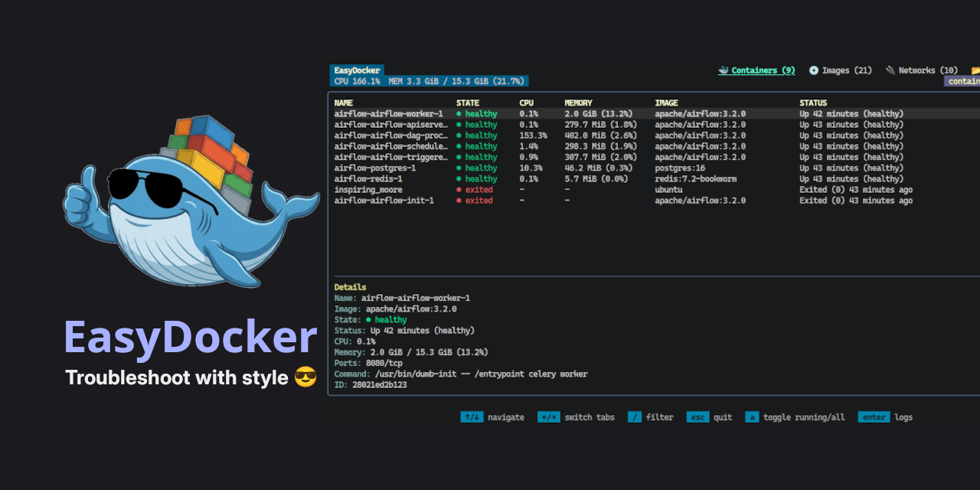This screenshot has height=490, width=980.
Task: Click the '402.0 MiB (2.6%)' memory cell
Action: [x=600, y=136]
